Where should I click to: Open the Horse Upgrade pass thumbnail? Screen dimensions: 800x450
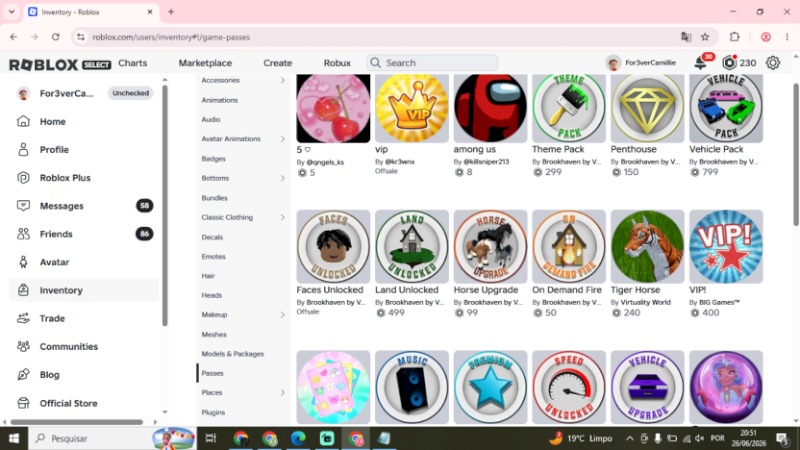(x=490, y=246)
